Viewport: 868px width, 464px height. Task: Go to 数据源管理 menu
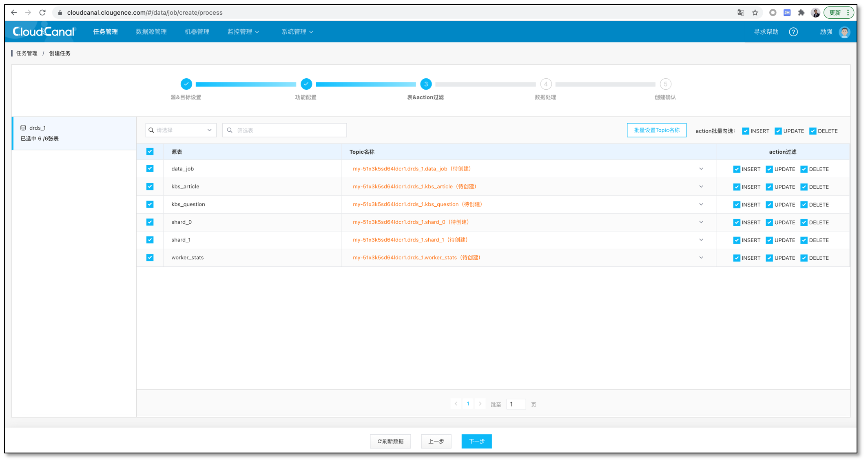(x=151, y=32)
